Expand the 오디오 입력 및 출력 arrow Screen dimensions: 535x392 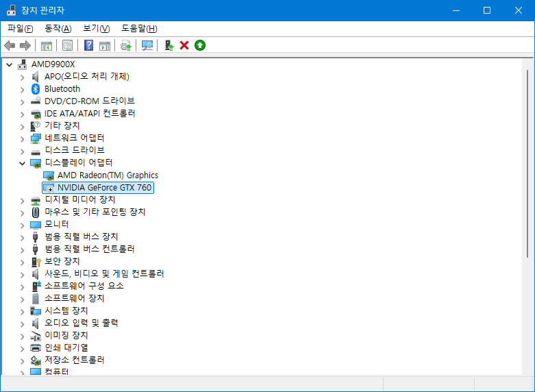[x=22, y=324]
